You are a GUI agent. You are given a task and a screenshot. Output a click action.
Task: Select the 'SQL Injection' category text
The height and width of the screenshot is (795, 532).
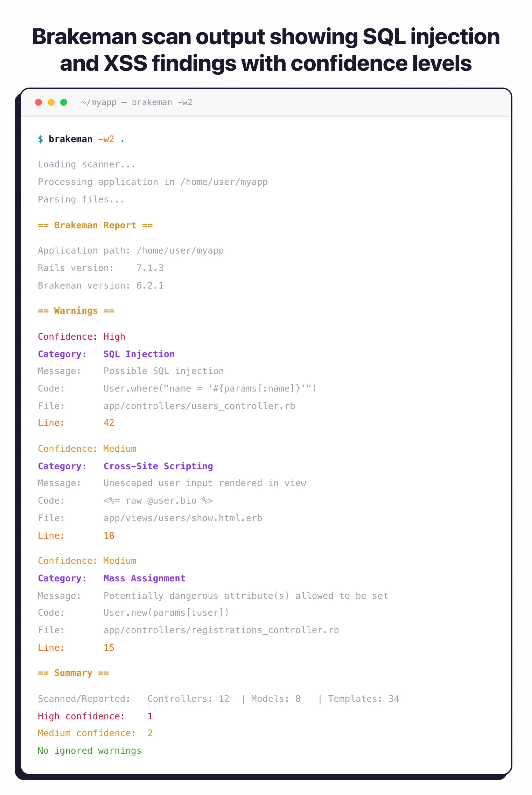139,354
